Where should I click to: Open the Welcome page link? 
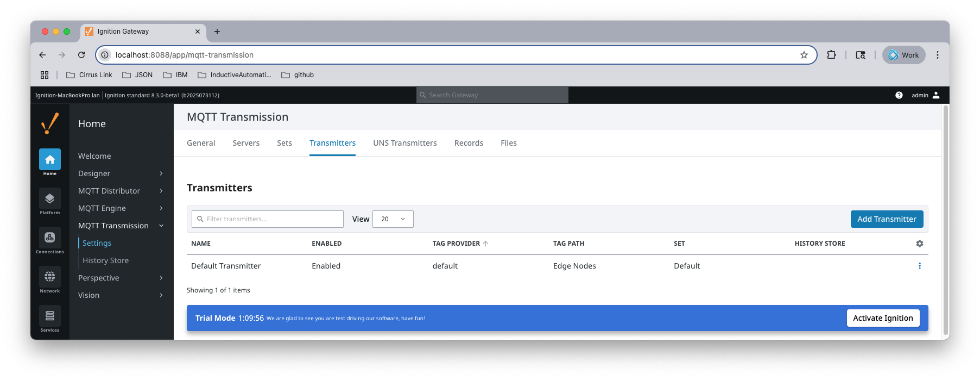[x=94, y=156]
